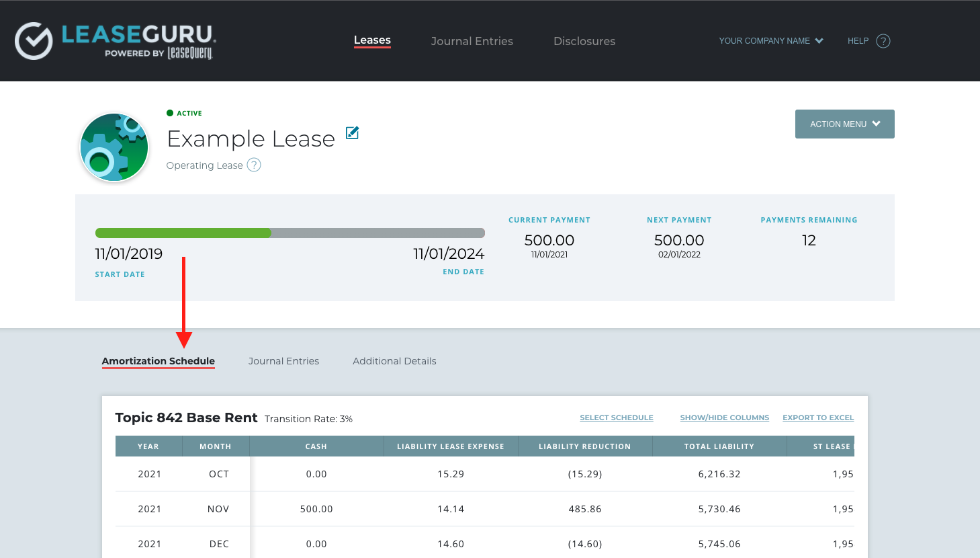Image resolution: width=980 pixels, height=558 pixels.
Task: Expand the YOUR COMPANY NAME dropdown
Action: click(x=770, y=40)
